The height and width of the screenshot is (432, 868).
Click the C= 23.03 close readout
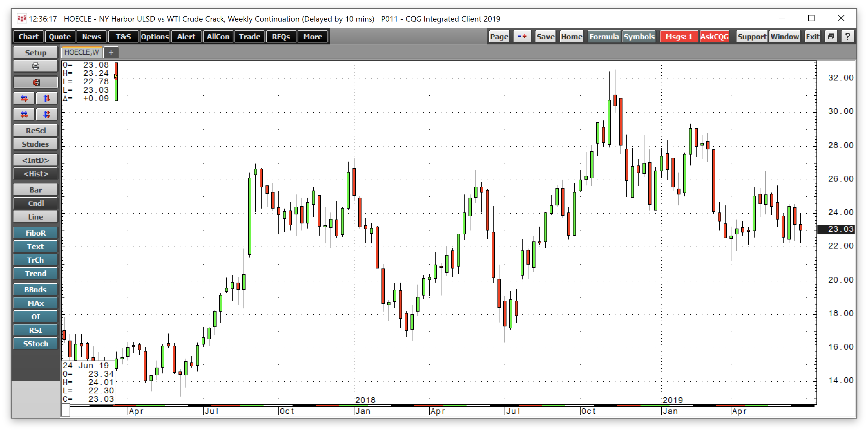click(88, 399)
